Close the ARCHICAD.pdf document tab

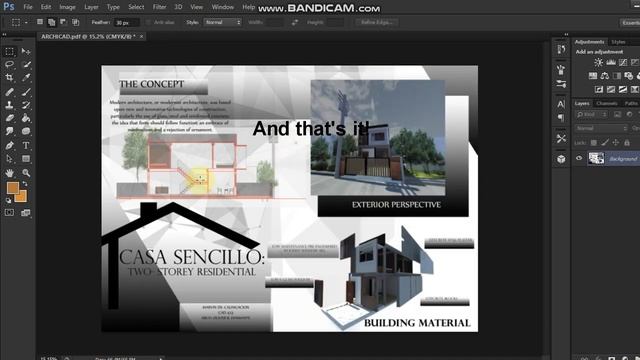141,36
